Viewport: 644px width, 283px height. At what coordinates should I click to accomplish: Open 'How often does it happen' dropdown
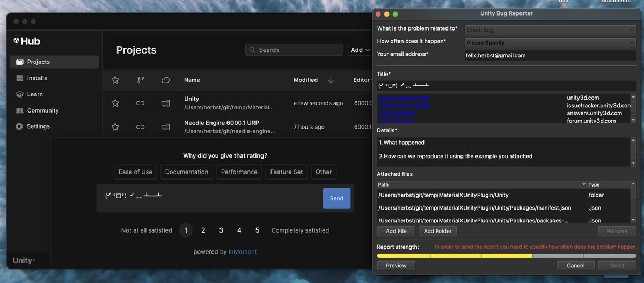tap(550, 42)
